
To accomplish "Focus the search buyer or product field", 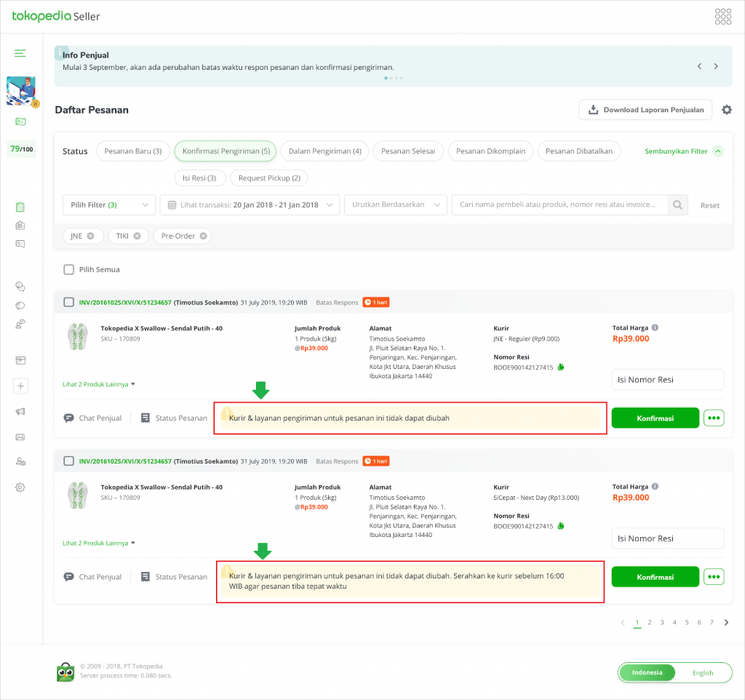I will coord(559,204).
